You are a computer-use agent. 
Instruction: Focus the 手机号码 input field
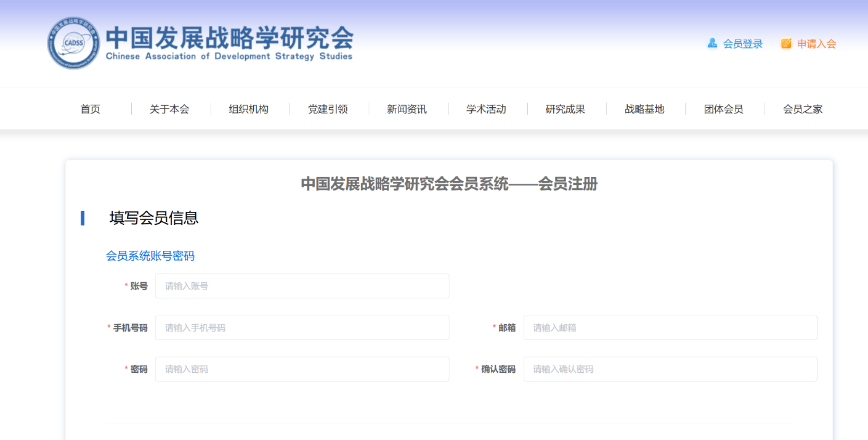(302, 328)
